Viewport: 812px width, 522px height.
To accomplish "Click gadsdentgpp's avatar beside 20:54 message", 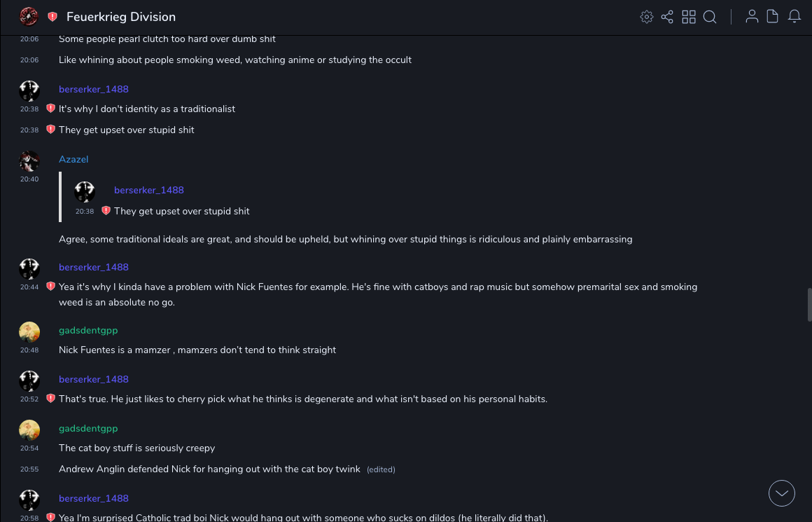I will pos(29,430).
